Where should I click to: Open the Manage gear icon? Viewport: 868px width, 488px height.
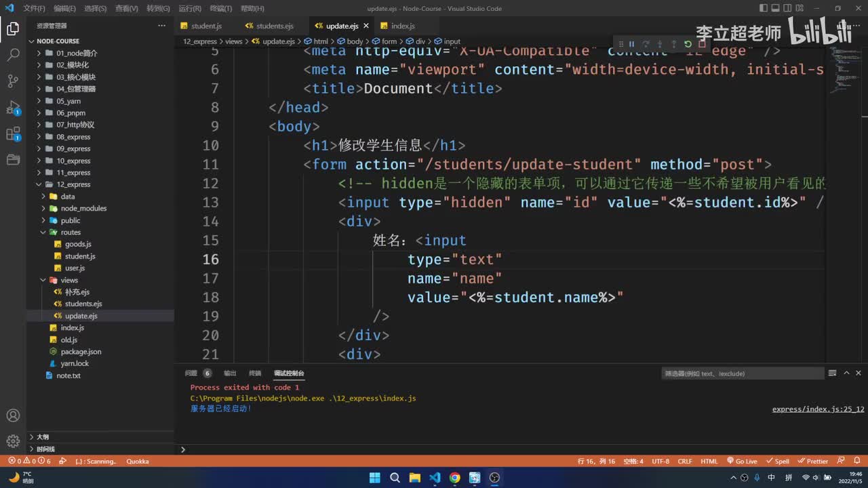click(13, 441)
